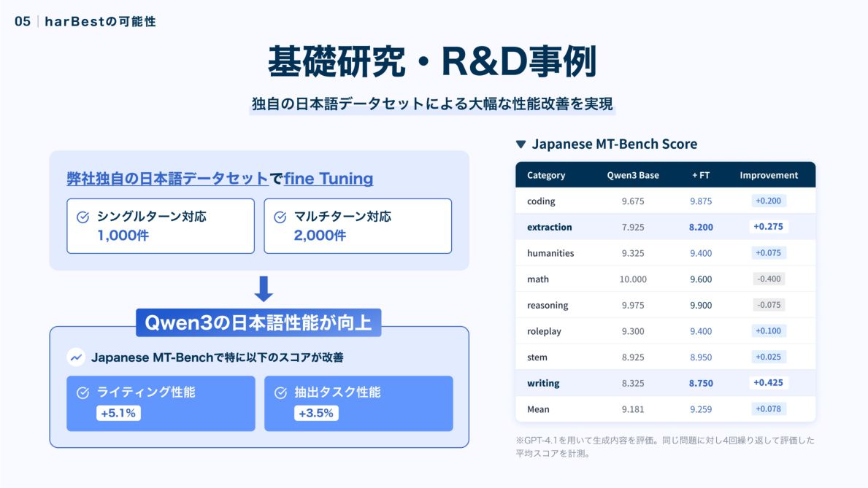This screenshot has width=868, height=488.
Task: Click the -0.075 improvement badge for reasoning
Action: coord(769,305)
